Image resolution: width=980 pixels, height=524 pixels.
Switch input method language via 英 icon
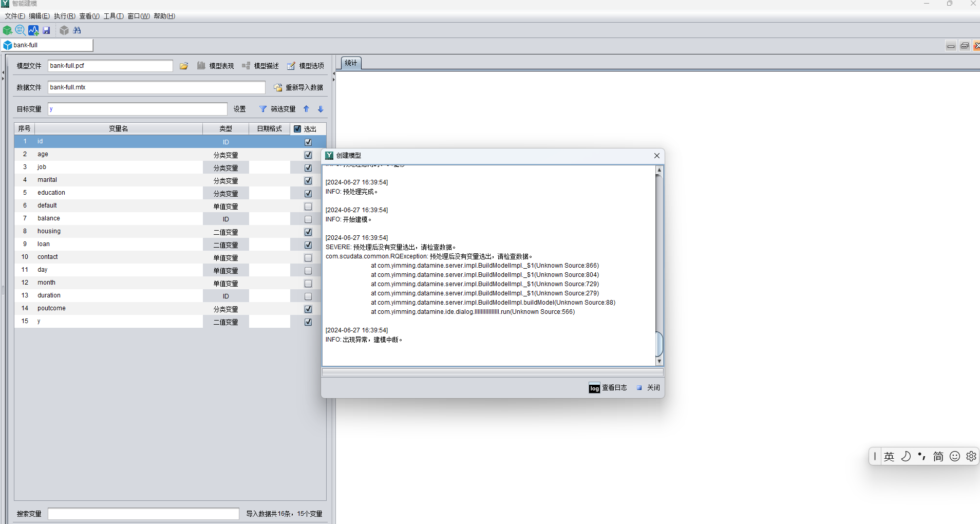click(x=889, y=456)
